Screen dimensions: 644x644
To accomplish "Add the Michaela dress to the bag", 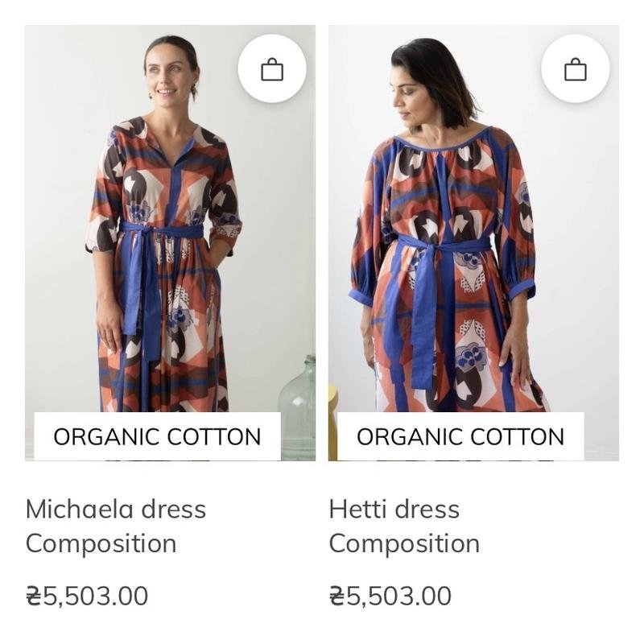I will coord(272,69).
